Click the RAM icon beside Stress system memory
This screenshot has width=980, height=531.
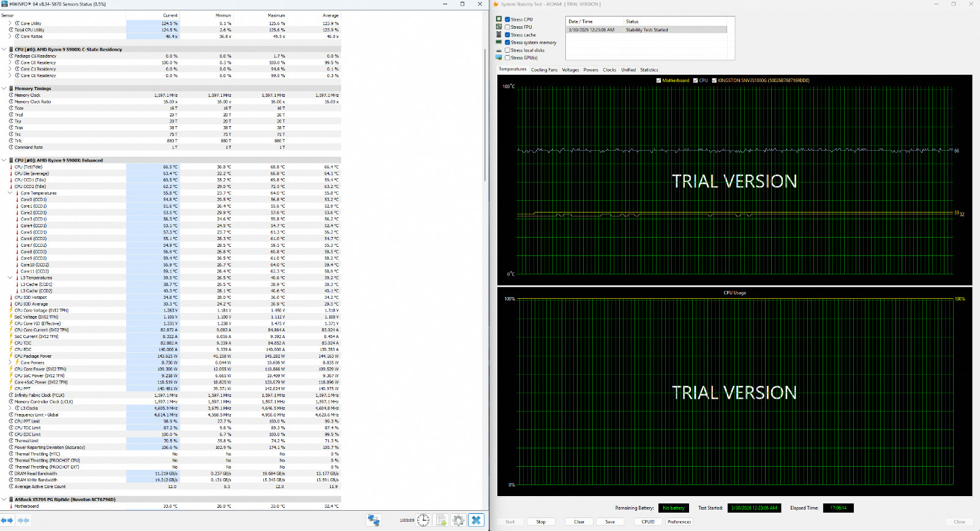coord(499,42)
